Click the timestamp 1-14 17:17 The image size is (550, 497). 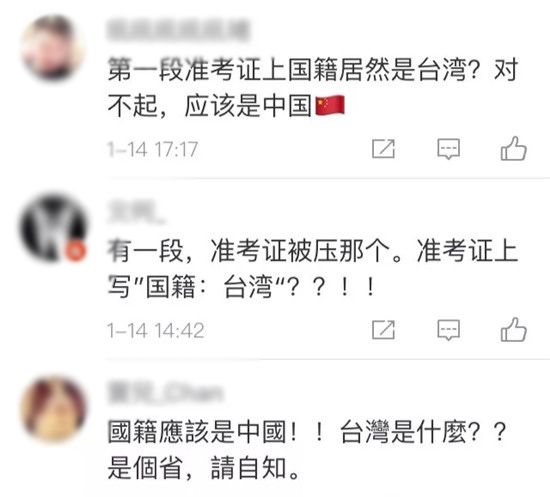[x=153, y=149]
